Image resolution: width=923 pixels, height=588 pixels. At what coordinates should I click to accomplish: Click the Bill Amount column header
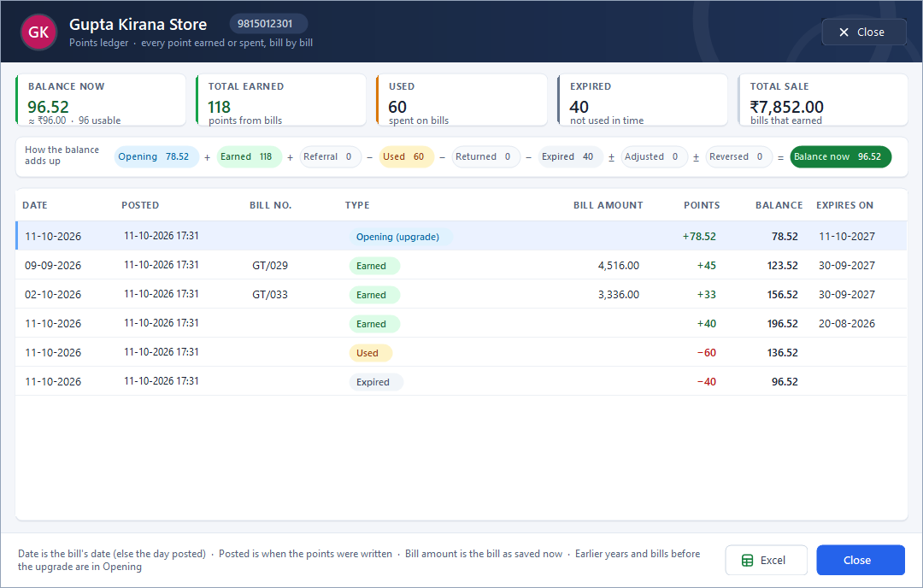[x=608, y=205]
